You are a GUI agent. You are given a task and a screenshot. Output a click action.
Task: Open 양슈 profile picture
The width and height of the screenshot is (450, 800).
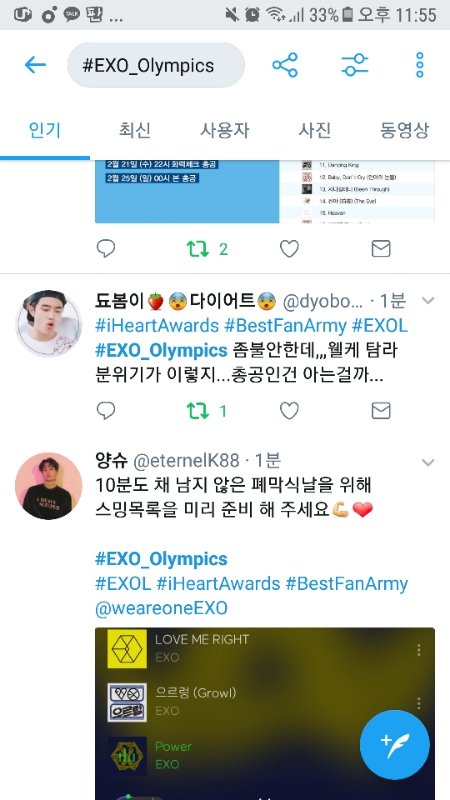tap(48, 486)
